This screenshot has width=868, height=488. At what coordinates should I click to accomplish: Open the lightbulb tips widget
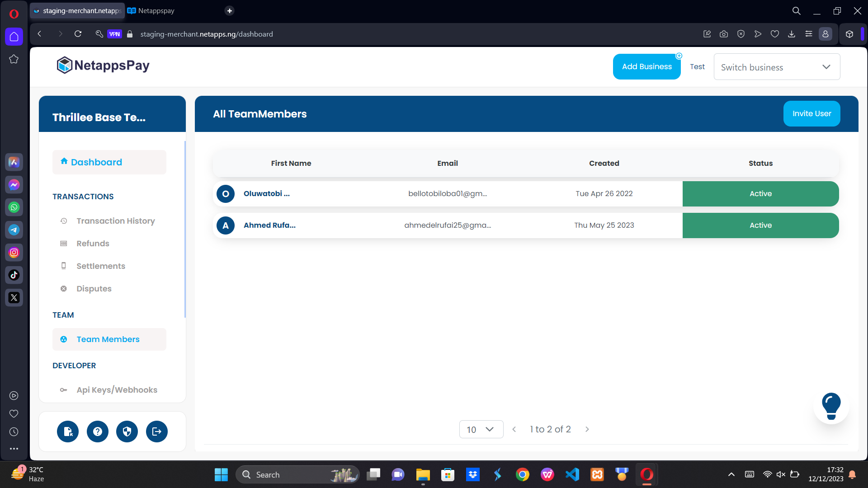tap(831, 406)
